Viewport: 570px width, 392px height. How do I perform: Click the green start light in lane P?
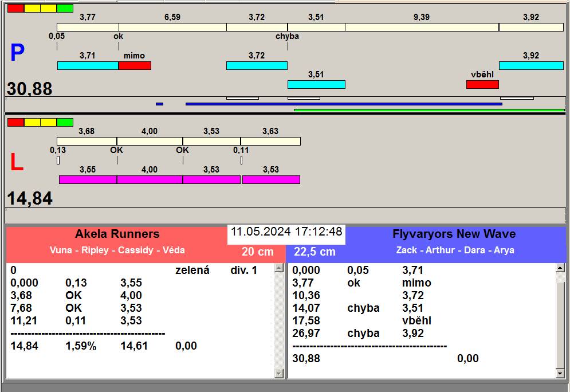point(65,9)
